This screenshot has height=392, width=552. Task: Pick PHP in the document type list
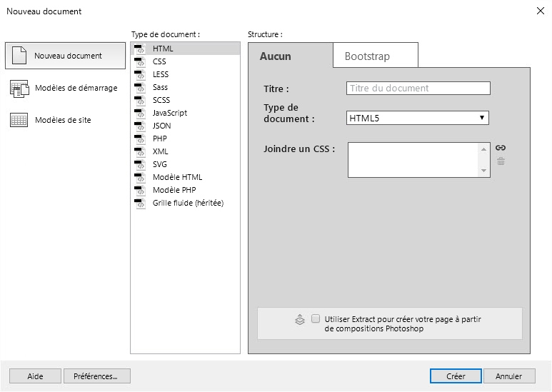[160, 139]
